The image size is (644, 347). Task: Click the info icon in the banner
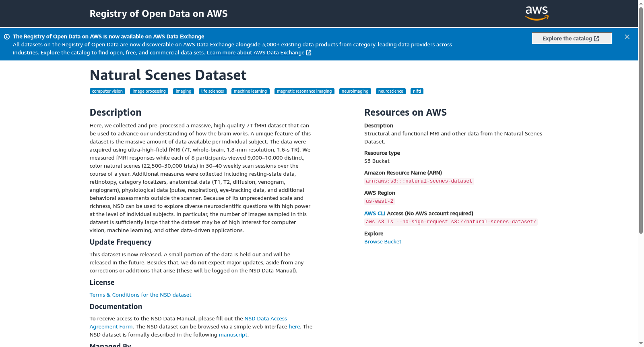tap(7, 37)
